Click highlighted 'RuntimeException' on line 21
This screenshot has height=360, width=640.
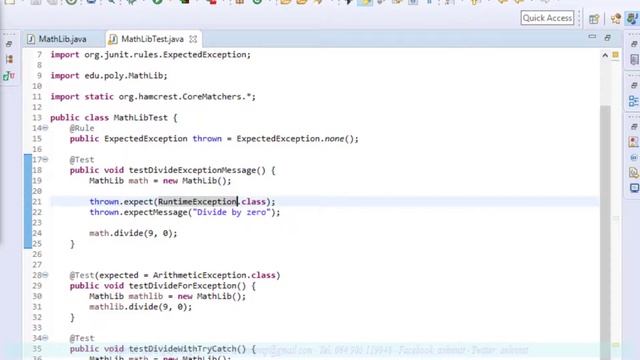[x=198, y=202]
